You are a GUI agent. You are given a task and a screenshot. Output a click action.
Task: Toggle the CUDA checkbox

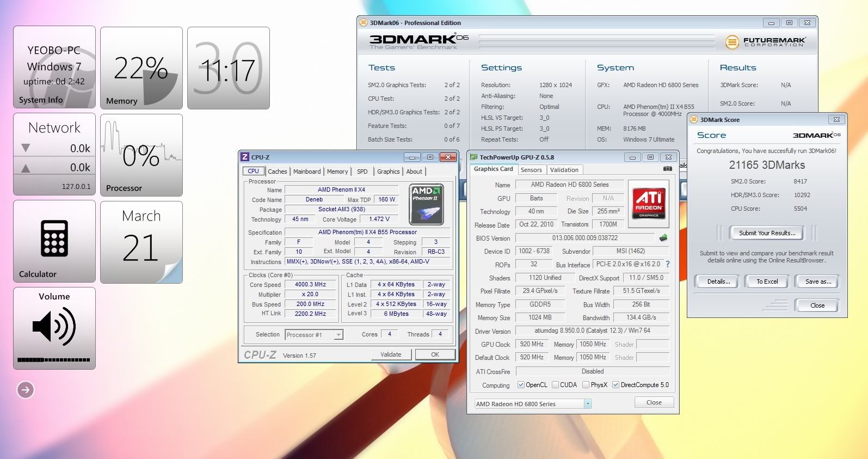(x=555, y=385)
